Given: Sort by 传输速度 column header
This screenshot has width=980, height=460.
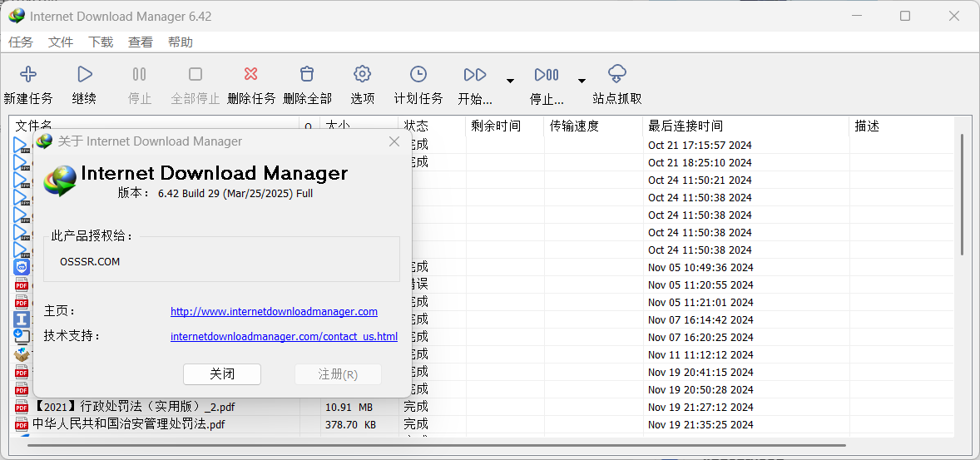Looking at the screenshot, I should tap(593, 126).
